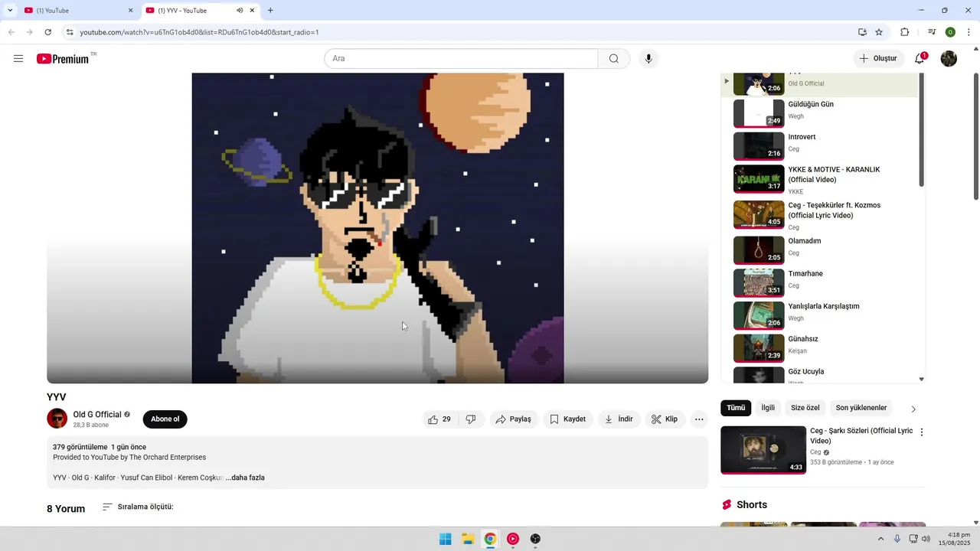Select the İlgili filter chip
The image size is (980, 551).
coord(768,408)
